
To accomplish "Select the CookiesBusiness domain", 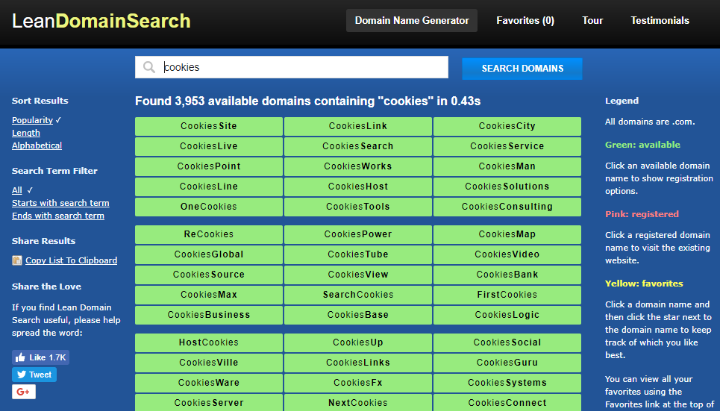I will coord(209,315).
